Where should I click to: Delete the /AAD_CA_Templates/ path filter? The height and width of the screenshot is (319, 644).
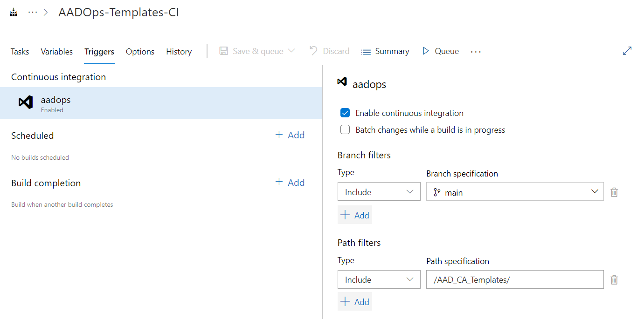(614, 279)
